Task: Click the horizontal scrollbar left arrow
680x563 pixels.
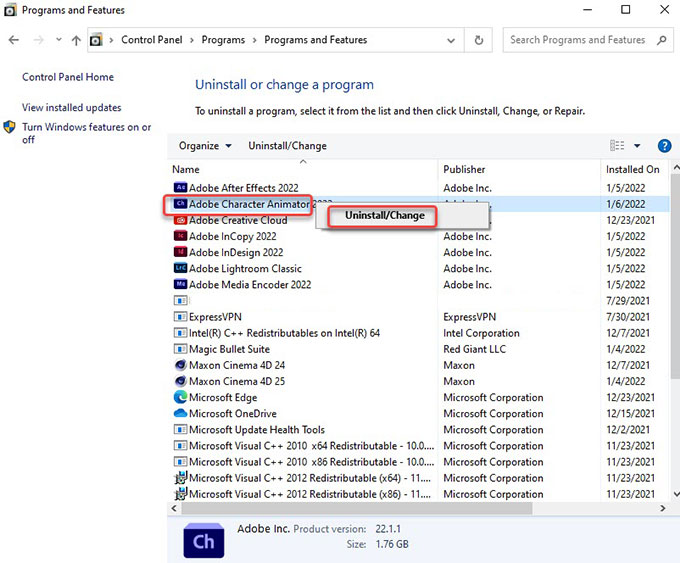Action: click(x=174, y=508)
